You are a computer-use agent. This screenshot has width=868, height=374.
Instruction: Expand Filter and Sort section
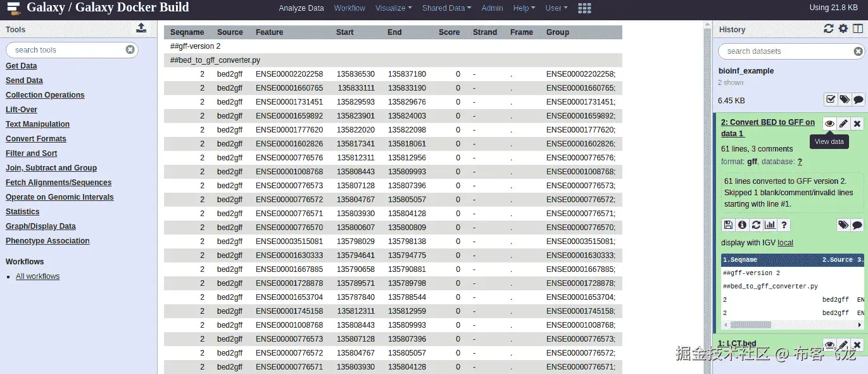[31, 153]
